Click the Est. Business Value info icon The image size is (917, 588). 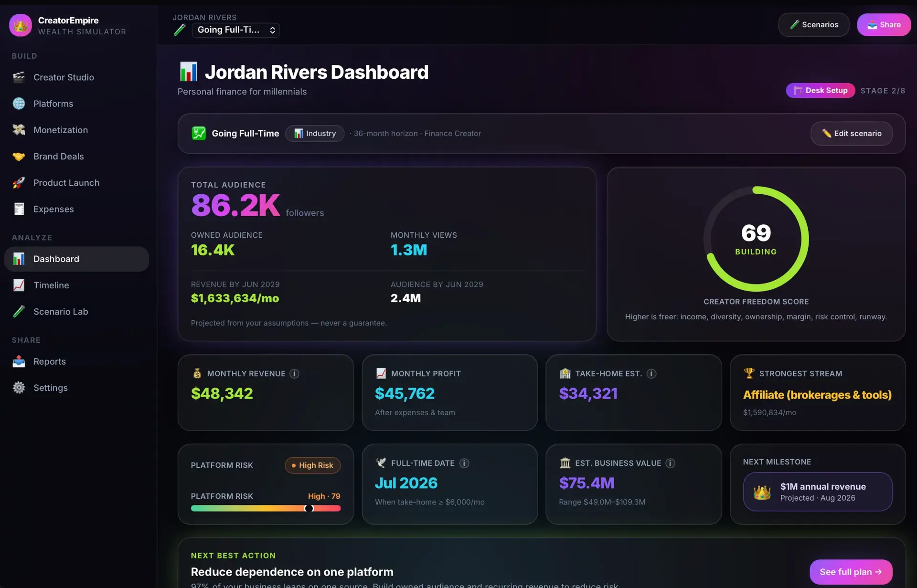click(670, 463)
